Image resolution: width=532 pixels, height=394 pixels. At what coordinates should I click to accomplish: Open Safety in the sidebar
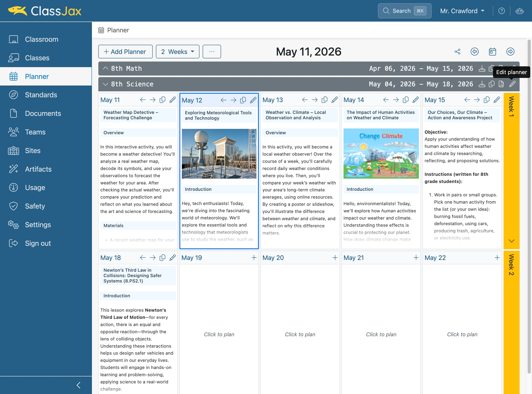tap(46, 206)
